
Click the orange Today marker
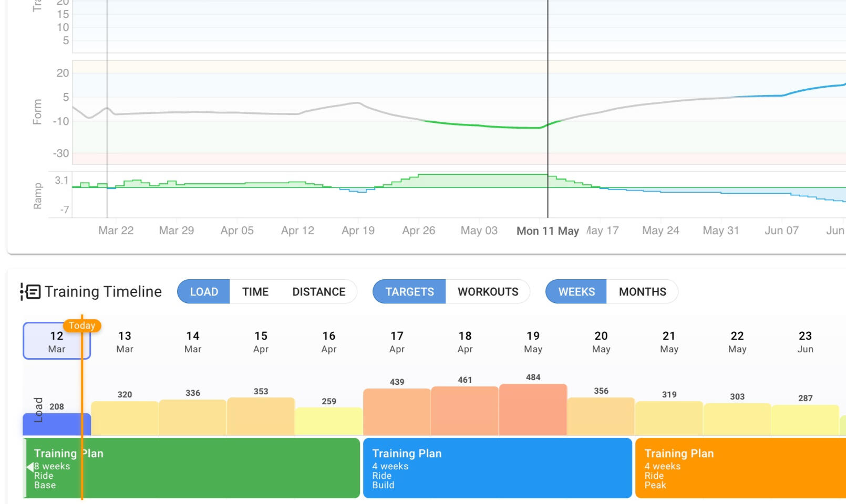point(82,325)
